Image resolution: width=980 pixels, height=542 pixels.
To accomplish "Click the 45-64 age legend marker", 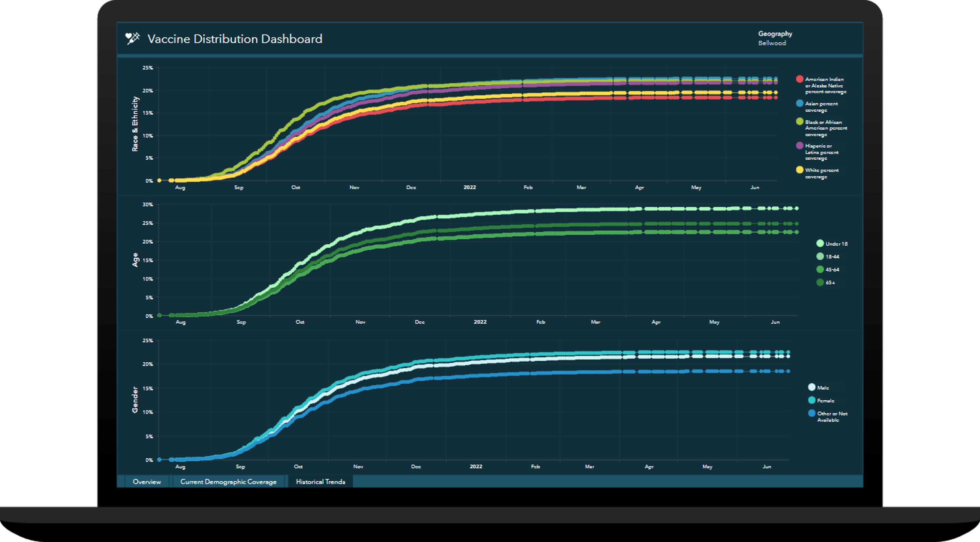I will click(x=820, y=269).
